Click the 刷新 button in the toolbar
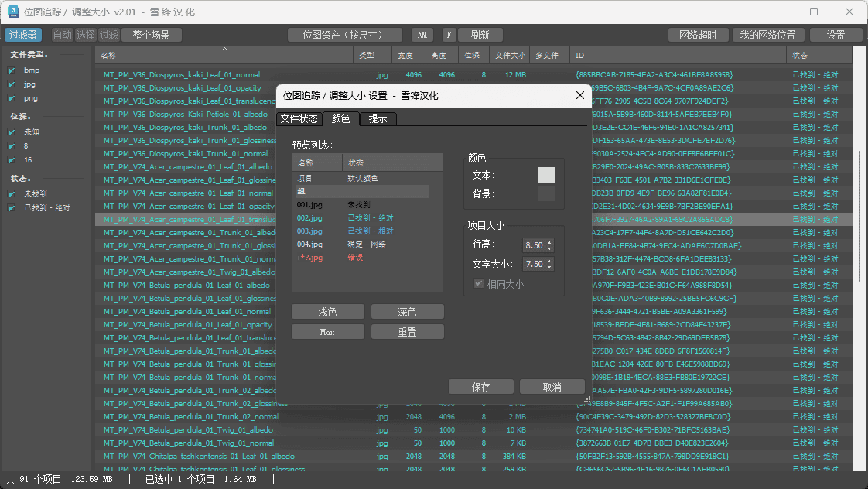868x489 pixels. [480, 35]
